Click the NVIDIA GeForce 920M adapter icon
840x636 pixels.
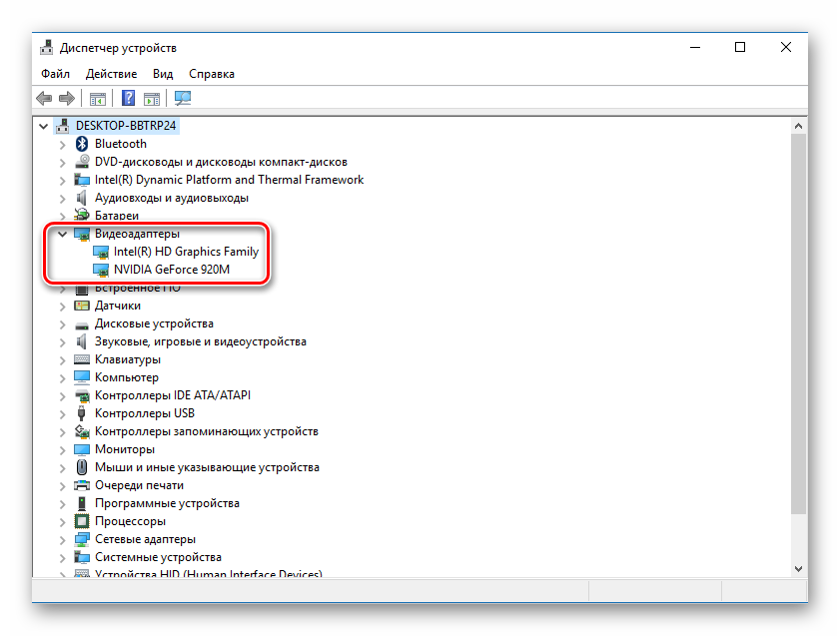tap(101, 270)
